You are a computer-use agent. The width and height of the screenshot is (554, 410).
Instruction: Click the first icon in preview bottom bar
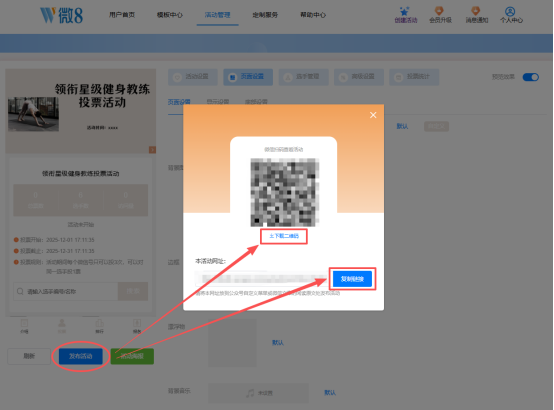(x=24, y=323)
